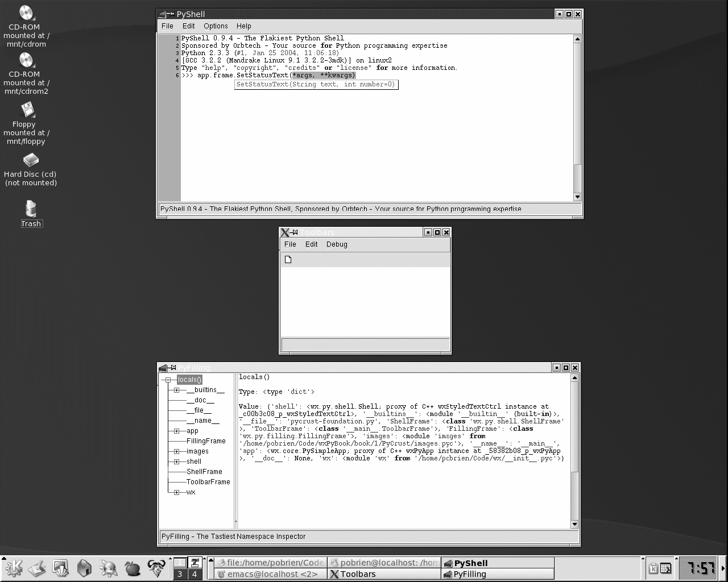Expand the wx tree node
Viewport: 728px width, 582px height.
click(176, 492)
